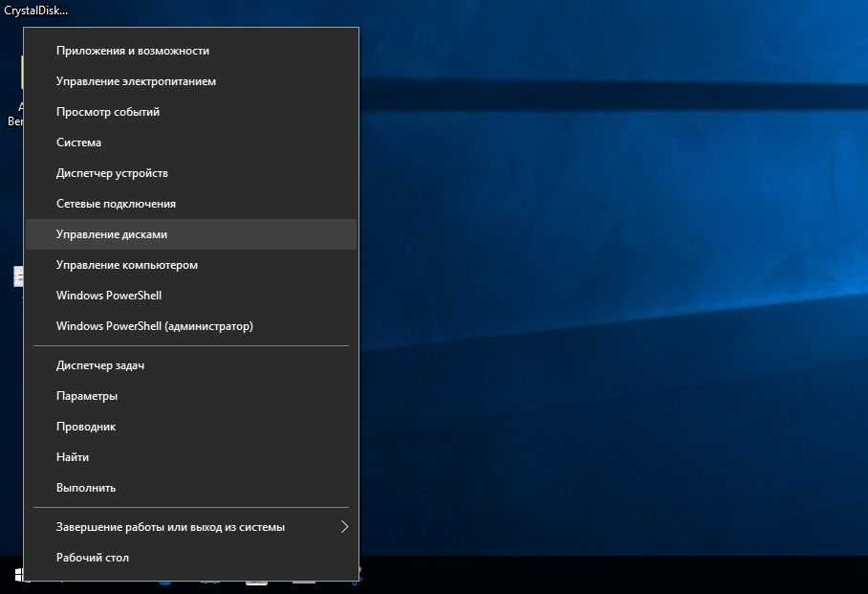The image size is (868, 594).
Task: Open Управление компьютером
Action: click(127, 265)
